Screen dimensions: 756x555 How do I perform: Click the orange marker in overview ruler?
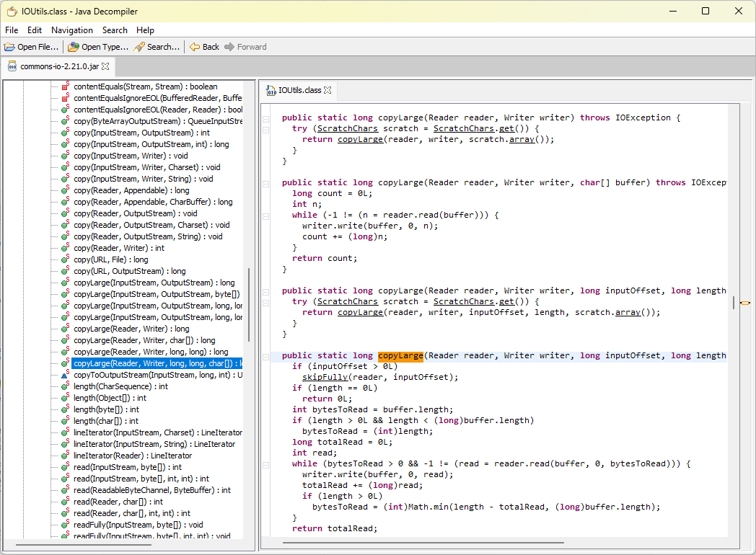click(744, 303)
